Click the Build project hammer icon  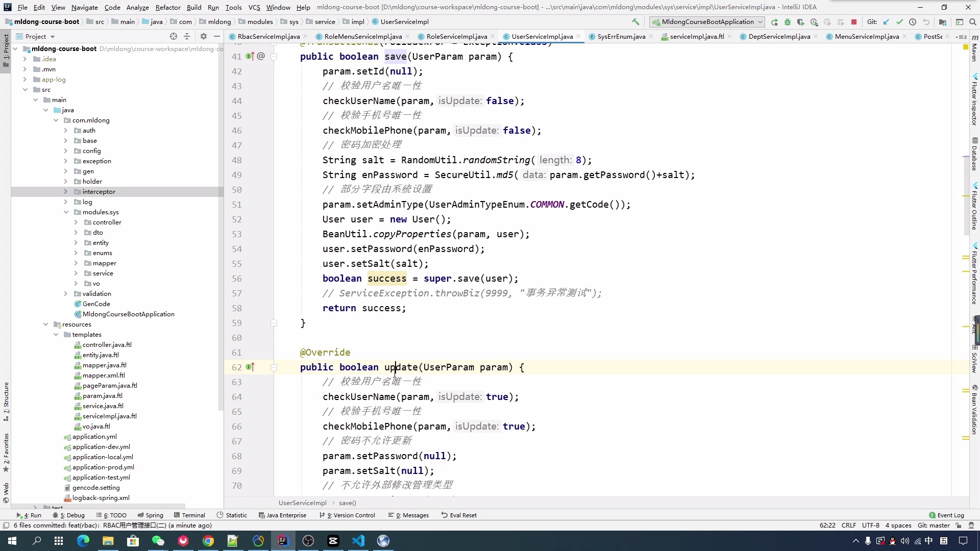[x=635, y=22]
